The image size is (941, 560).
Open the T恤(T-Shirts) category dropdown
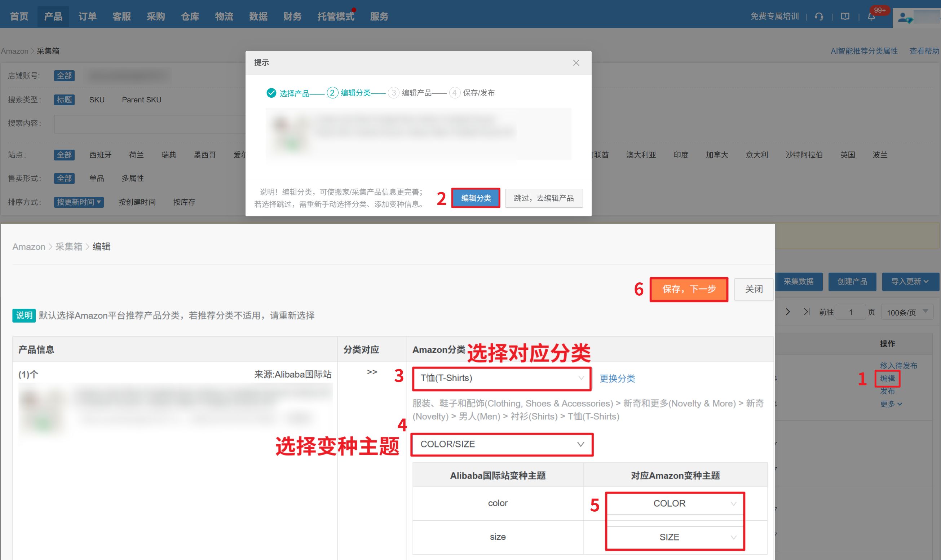502,378
